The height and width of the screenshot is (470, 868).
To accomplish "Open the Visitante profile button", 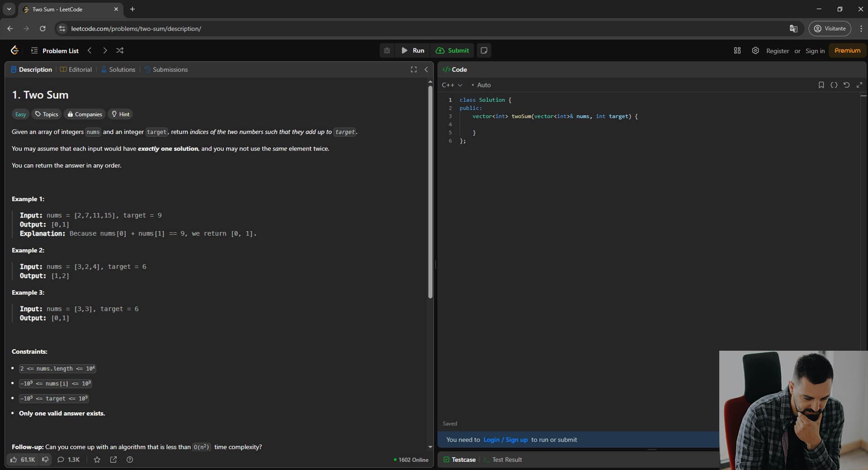I will [830, 29].
